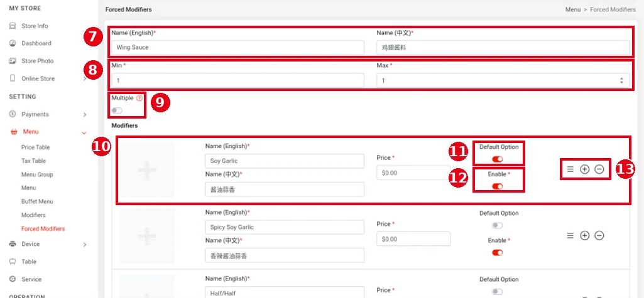Image resolution: width=644 pixels, height=298 pixels.
Task: Click the Multiple help question icon
Action: click(x=139, y=98)
